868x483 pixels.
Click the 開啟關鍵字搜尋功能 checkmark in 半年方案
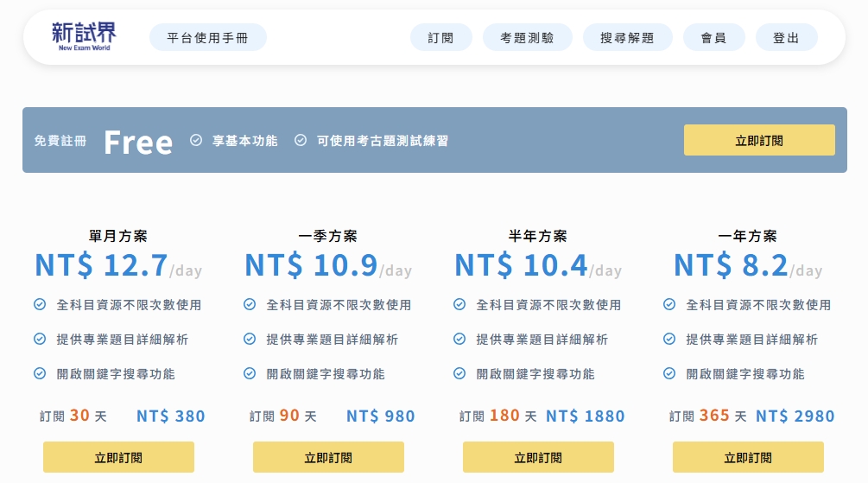pos(459,374)
